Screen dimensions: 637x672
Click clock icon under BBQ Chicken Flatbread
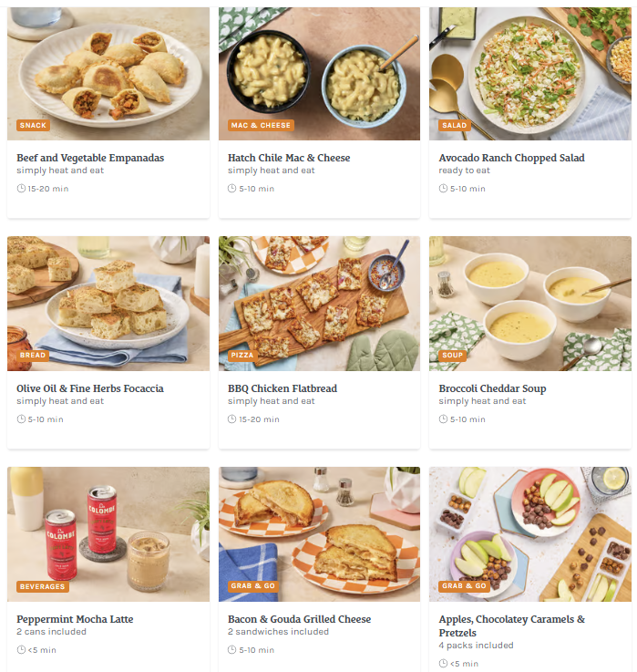[231, 419]
